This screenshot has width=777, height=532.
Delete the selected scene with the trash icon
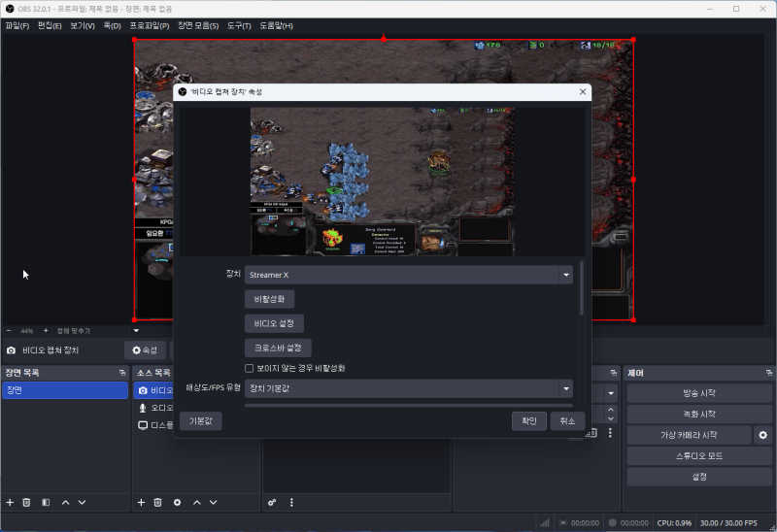pyautogui.click(x=27, y=502)
